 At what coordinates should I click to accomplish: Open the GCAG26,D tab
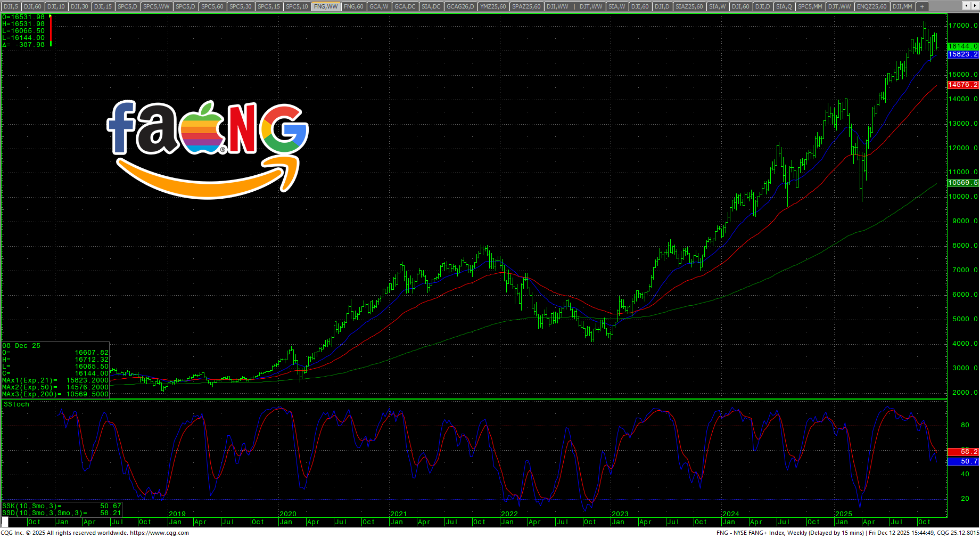pos(460,6)
